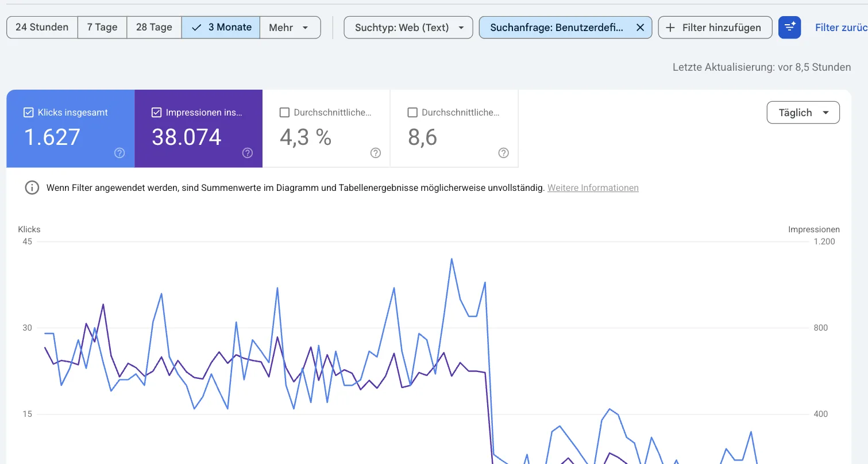Enable the checkbox on the 4,3 % card
This screenshot has height=464, width=868.
click(x=284, y=113)
